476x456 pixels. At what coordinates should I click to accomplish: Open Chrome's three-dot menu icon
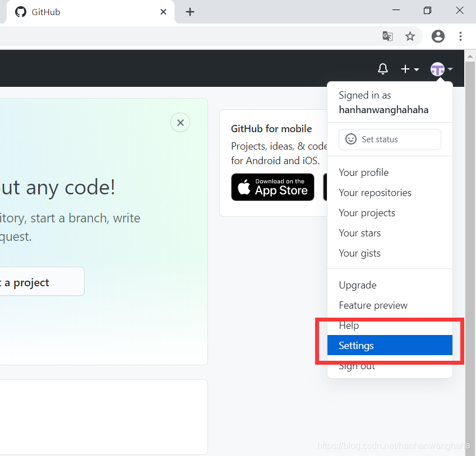click(x=460, y=36)
